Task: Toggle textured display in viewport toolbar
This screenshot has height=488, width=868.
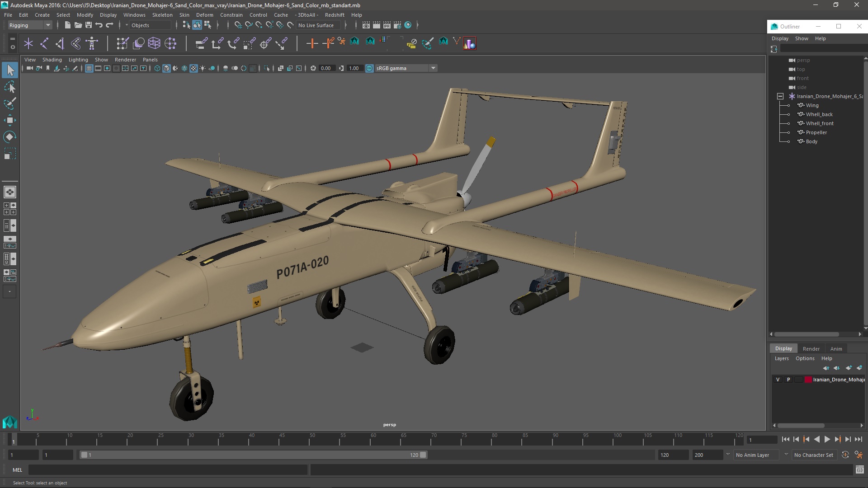Action: tap(193, 68)
